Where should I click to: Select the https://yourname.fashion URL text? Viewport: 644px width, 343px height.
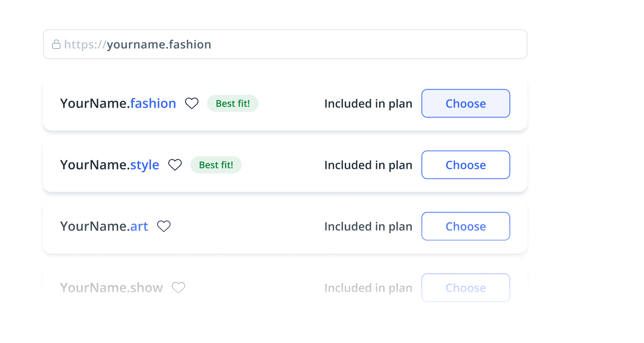(137, 44)
